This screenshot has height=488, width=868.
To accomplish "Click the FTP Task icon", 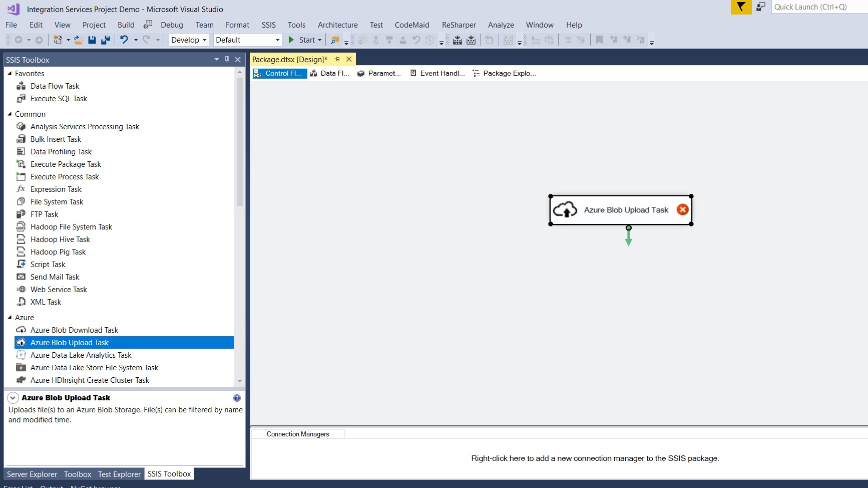I will [x=21, y=214].
